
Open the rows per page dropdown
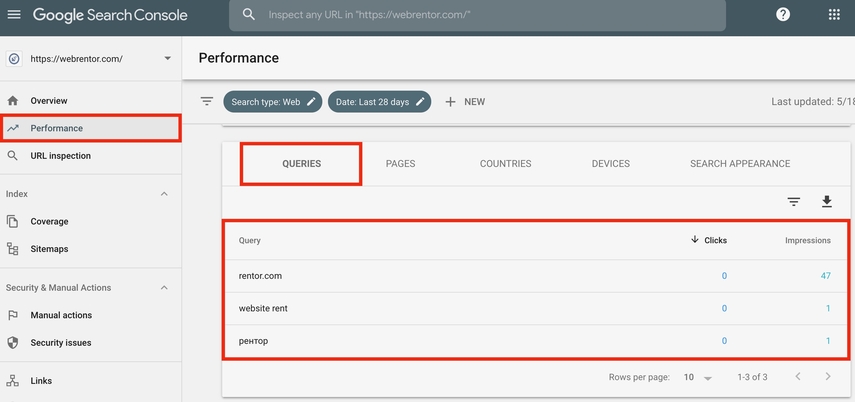tap(698, 377)
